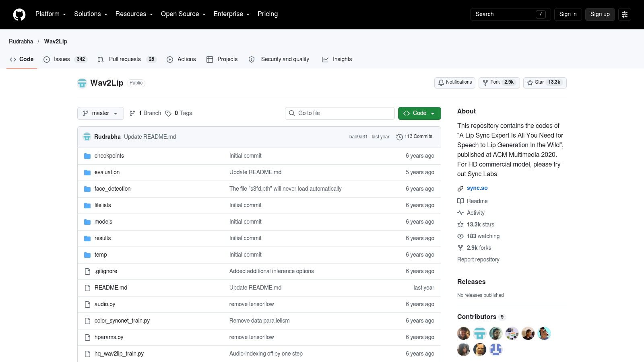Image resolution: width=644 pixels, height=362 pixels.
Task: Open the Readme link in About
Action: click(473, 201)
